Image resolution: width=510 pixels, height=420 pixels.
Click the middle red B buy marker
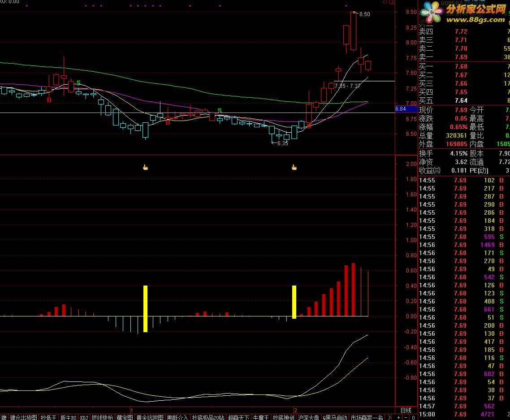168,122
